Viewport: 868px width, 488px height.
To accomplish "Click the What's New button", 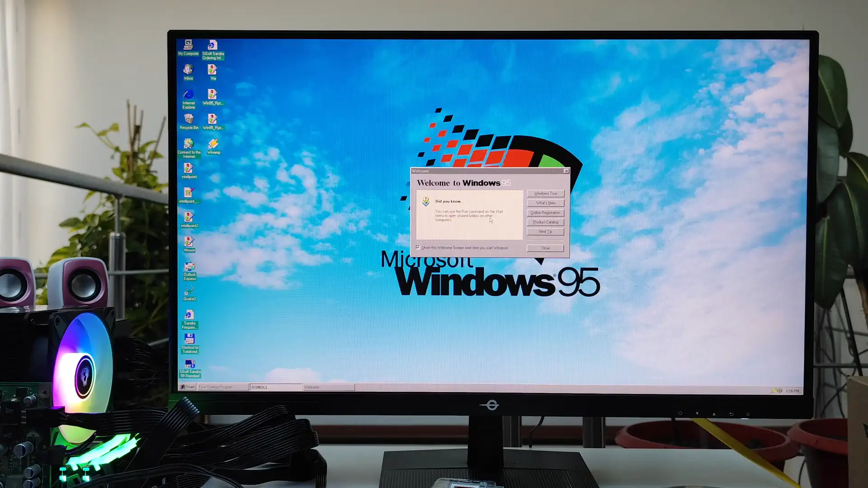I will [545, 203].
